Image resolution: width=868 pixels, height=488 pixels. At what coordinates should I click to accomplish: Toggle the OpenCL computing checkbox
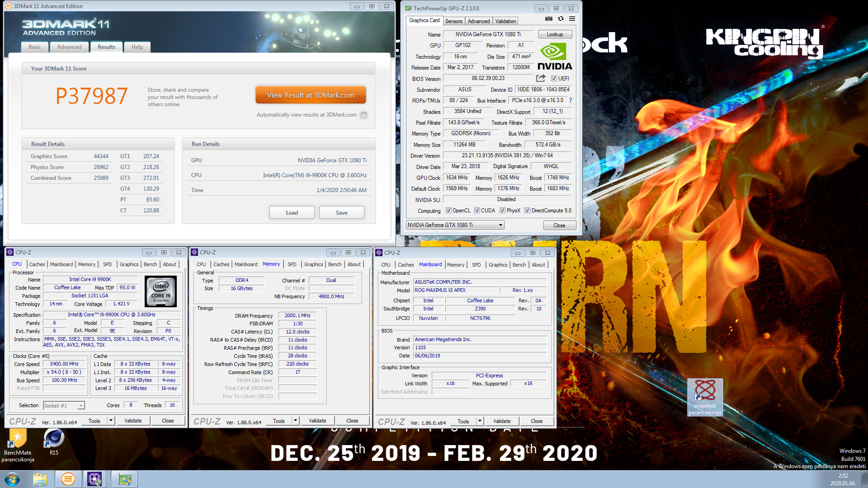click(448, 211)
